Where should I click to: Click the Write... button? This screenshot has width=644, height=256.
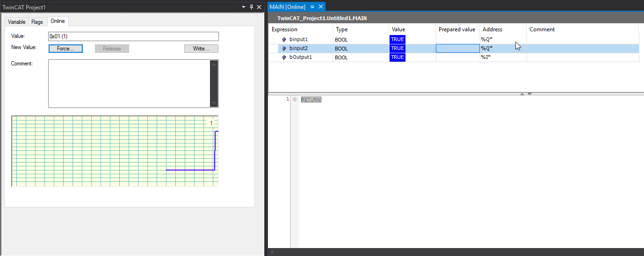(201, 49)
